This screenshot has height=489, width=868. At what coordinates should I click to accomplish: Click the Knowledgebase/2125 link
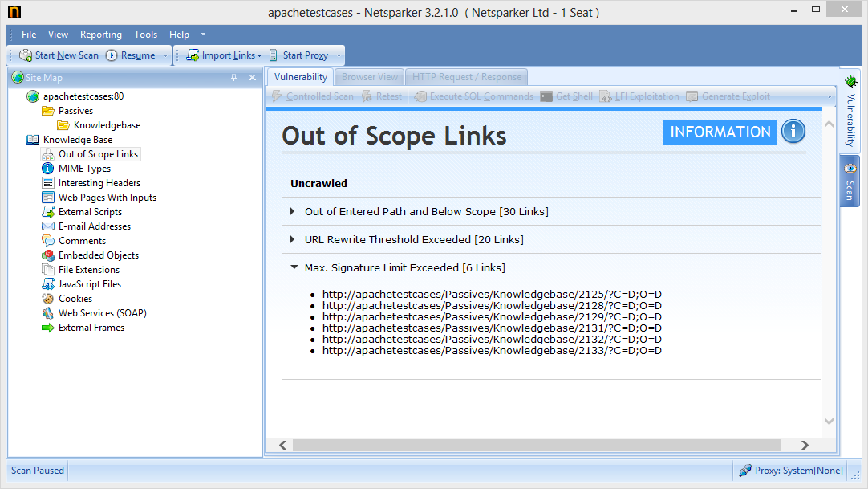492,294
